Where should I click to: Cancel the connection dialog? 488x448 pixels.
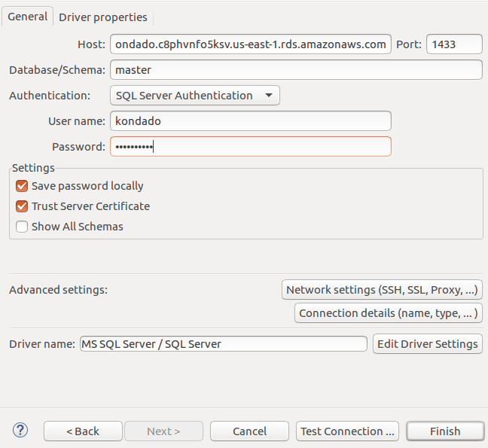[249, 431]
